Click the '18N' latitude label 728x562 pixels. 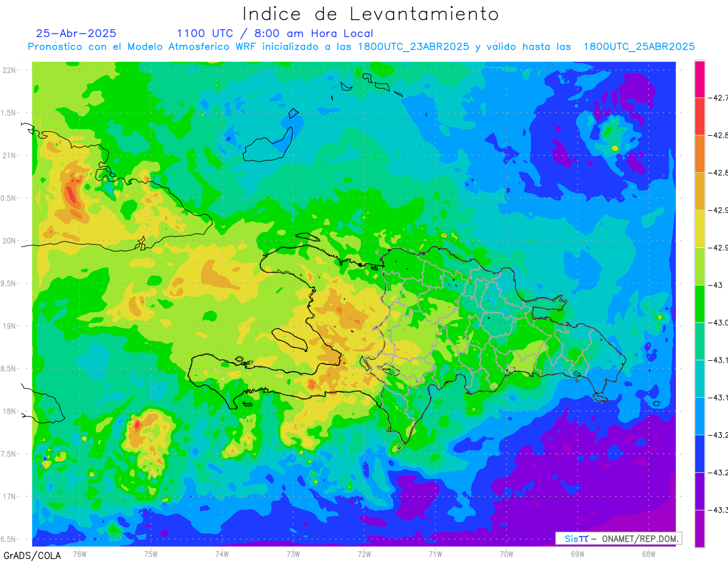tap(10, 412)
